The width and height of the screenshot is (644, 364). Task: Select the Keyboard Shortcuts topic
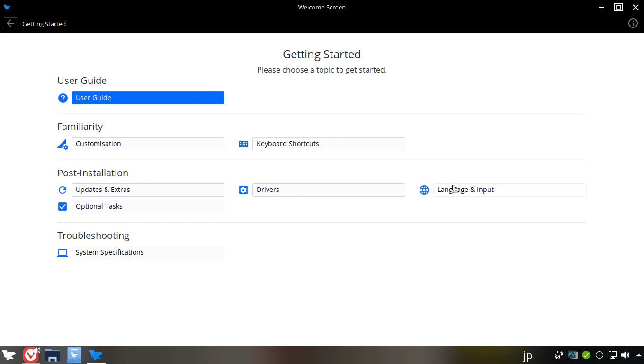[329, 144]
